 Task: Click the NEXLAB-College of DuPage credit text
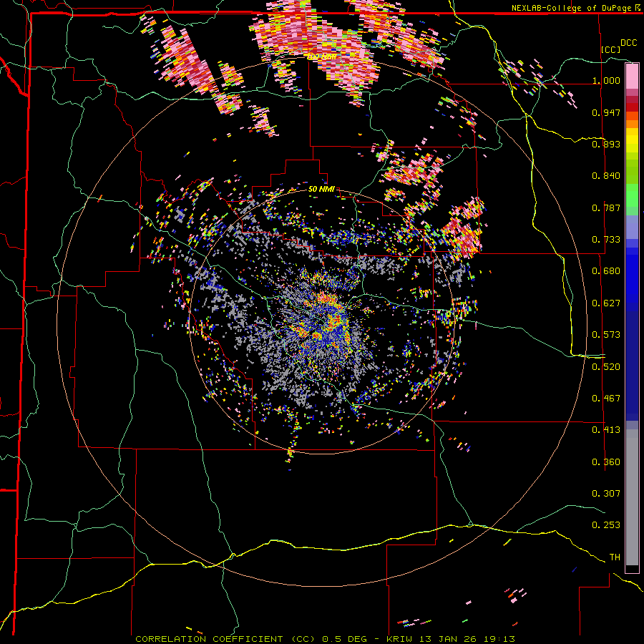571,8
